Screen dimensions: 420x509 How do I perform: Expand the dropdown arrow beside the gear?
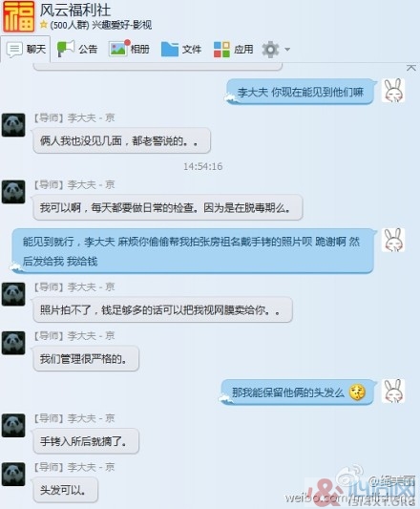(x=287, y=50)
